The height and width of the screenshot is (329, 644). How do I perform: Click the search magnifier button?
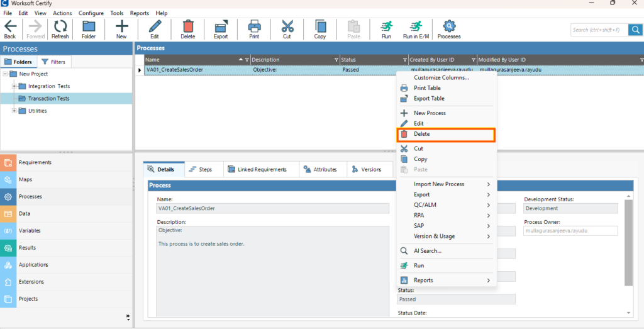[635, 30]
